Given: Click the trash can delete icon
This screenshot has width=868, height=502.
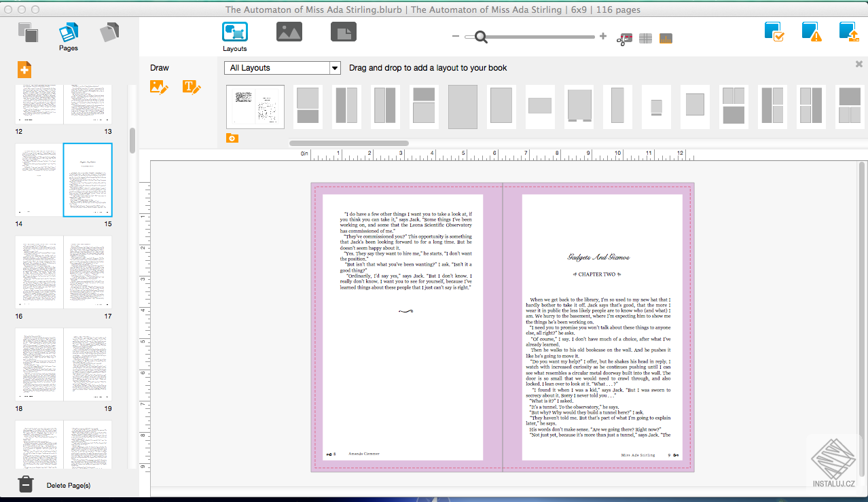Looking at the screenshot, I should [25, 484].
